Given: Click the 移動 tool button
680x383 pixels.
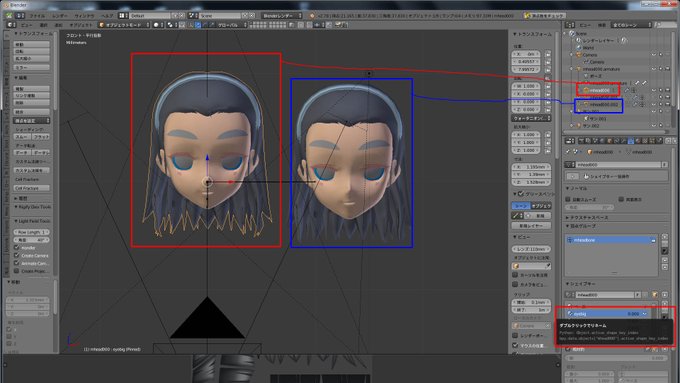Looking at the screenshot, I should (x=32, y=44).
